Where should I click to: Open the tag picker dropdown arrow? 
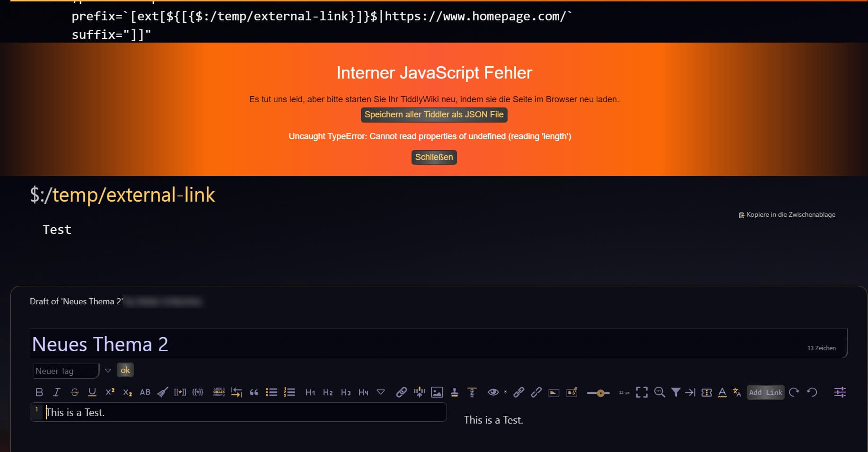click(x=108, y=371)
